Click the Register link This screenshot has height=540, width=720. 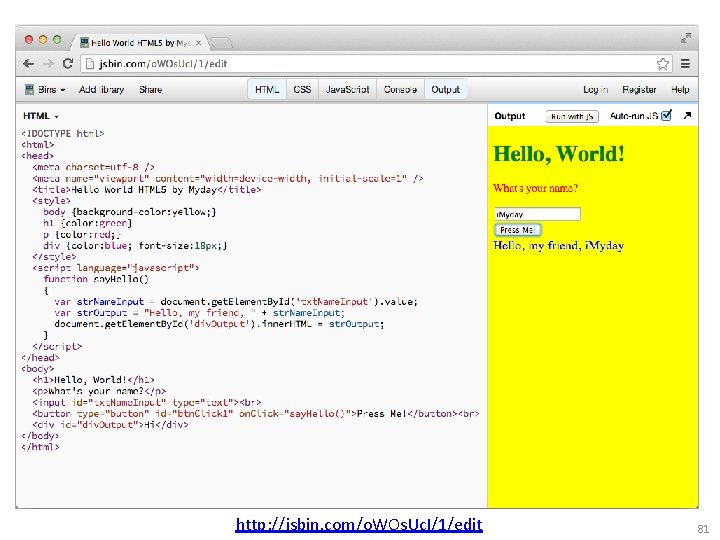click(x=639, y=90)
